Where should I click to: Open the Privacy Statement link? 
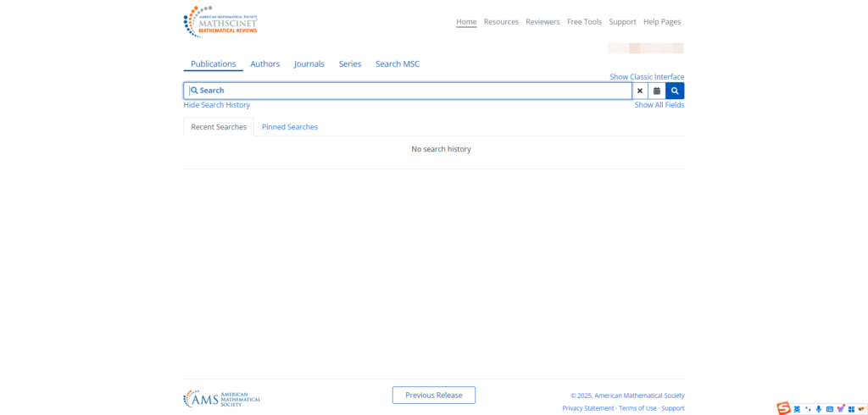[x=587, y=408]
